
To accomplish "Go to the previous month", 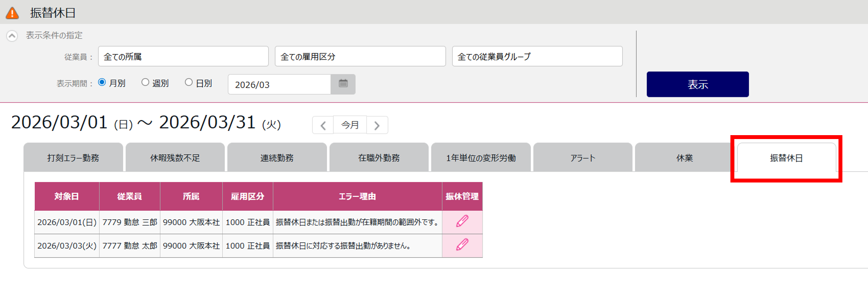I will click(323, 126).
